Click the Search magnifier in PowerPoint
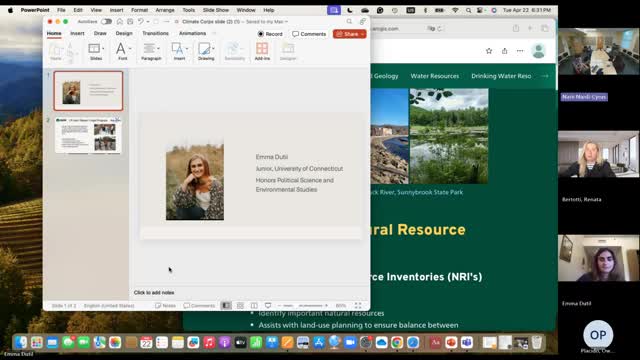The image size is (640, 360). click(349, 21)
